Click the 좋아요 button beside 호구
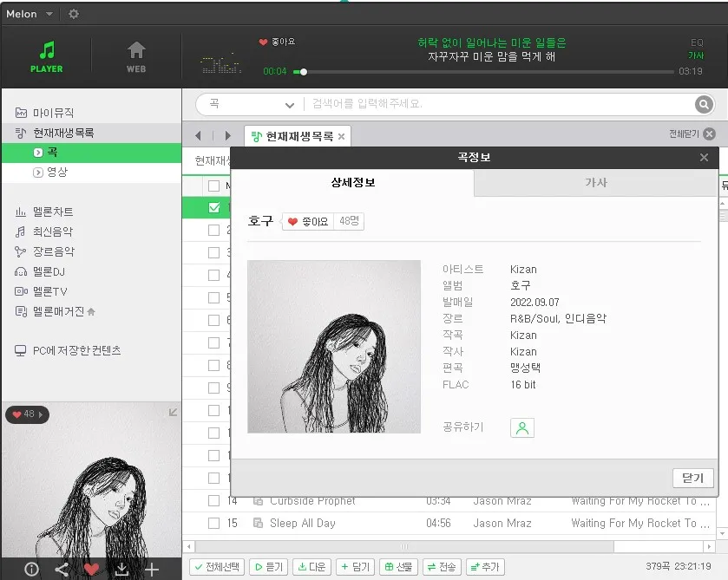Image resolution: width=728 pixels, height=580 pixels. 308,221
